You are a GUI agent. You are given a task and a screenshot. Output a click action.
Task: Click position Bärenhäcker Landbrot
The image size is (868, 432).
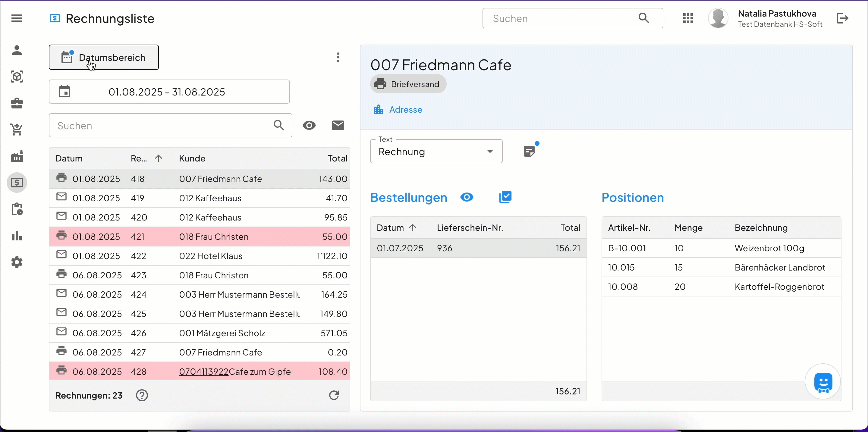721,267
